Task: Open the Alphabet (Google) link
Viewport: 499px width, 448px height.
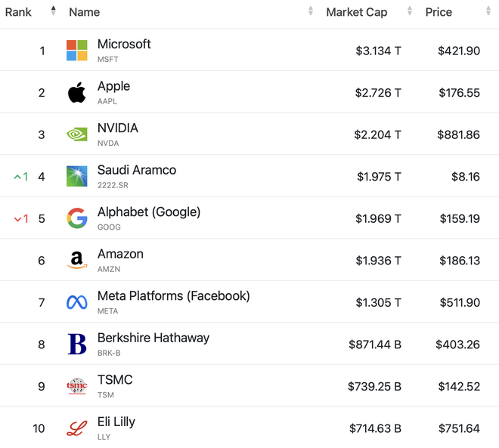Action: [x=149, y=212]
